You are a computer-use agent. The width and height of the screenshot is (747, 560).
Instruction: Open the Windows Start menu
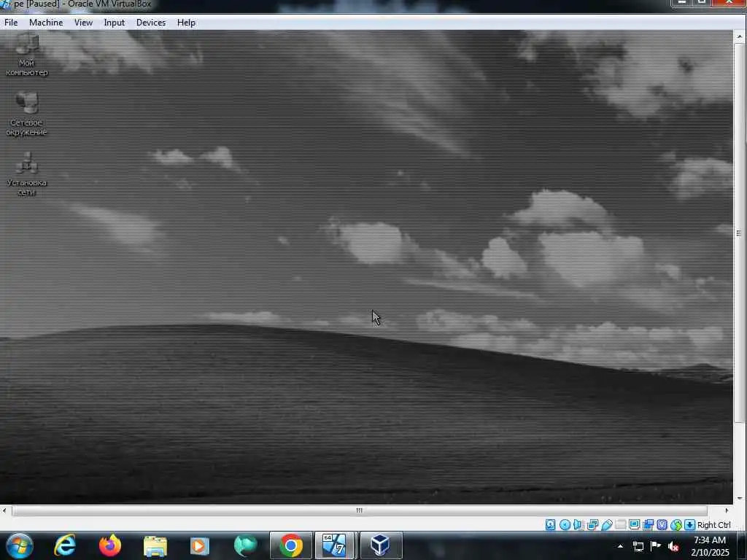pyautogui.click(x=20, y=545)
